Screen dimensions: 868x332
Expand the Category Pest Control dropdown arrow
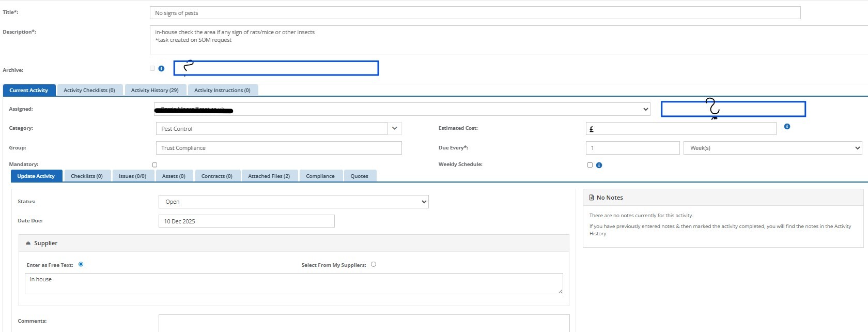pyautogui.click(x=394, y=128)
